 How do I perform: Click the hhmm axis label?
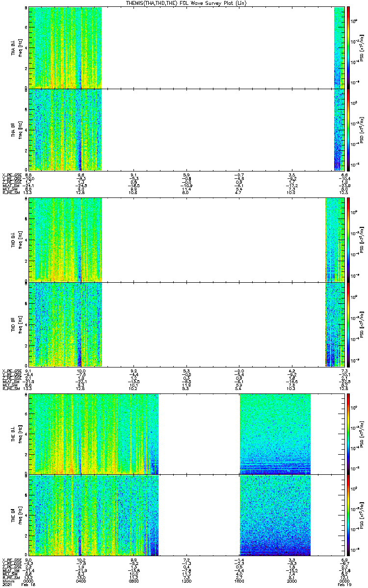tap(7, 580)
